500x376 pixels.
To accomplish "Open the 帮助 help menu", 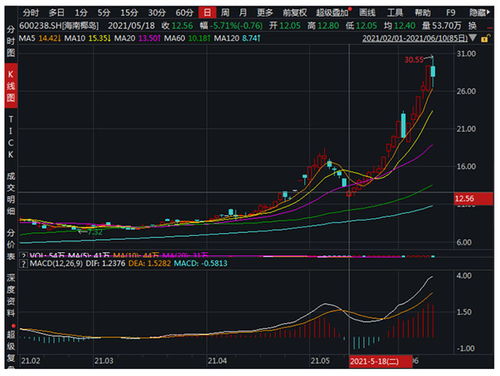I will point(423,13).
